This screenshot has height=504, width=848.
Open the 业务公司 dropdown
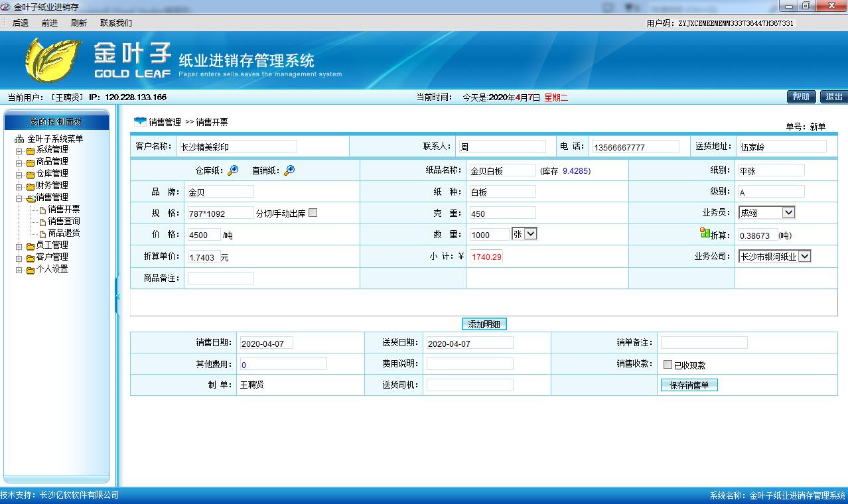[804, 257]
